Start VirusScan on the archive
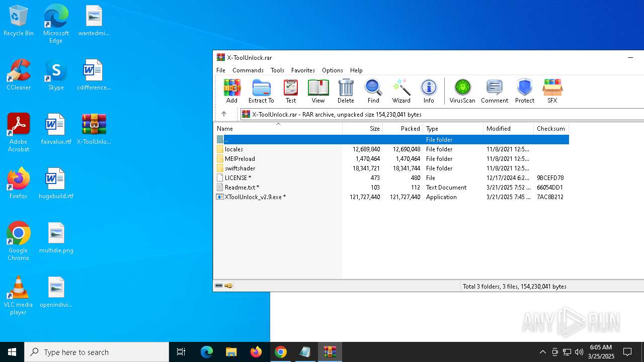Image resolution: width=644 pixels, height=362 pixels. pyautogui.click(x=462, y=91)
